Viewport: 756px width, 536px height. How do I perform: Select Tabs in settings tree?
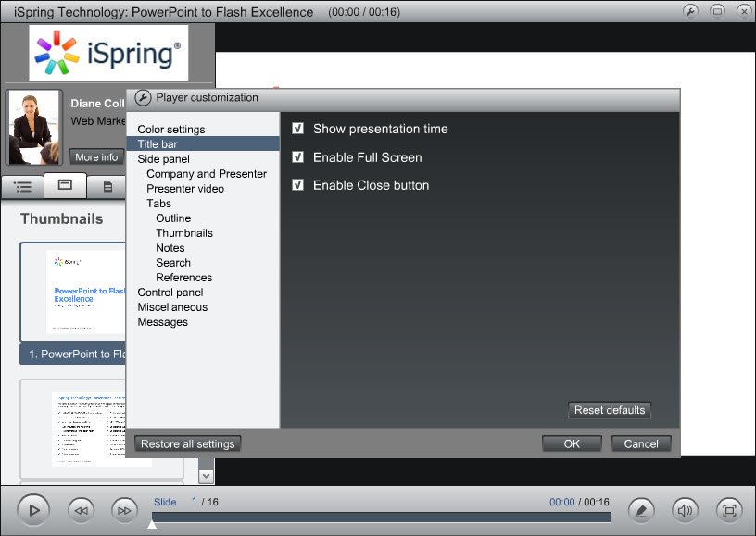[158, 204]
